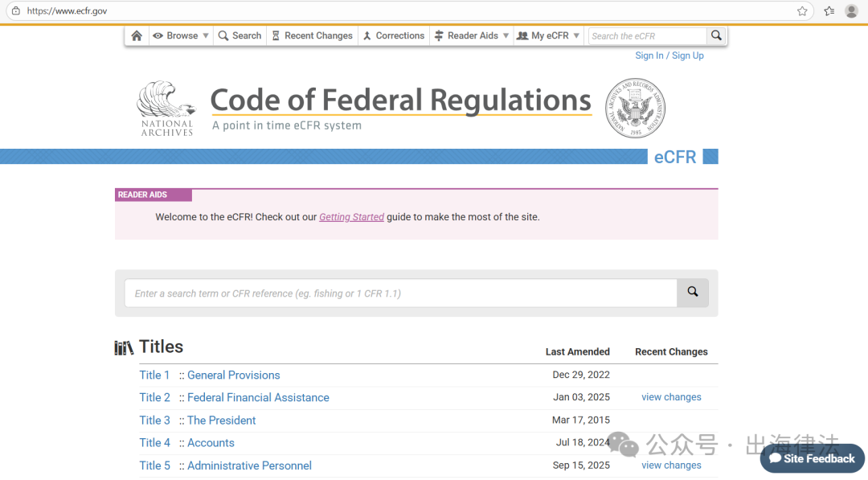This screenshot has height=480, width=868.
Task: Click the Sep 15, 2025 amended date
Action: click(581, 466)
